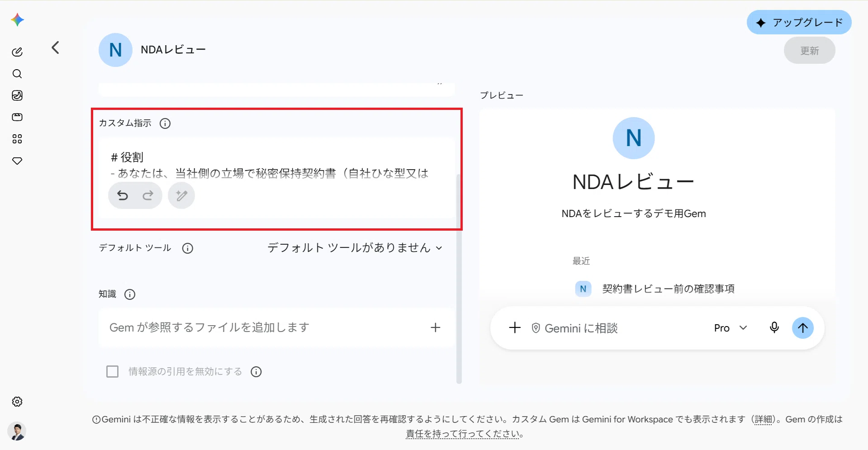
Task: Click the plus icon in the Gemini prompt box
Action: pyautogui.click(x=515, y=328)
